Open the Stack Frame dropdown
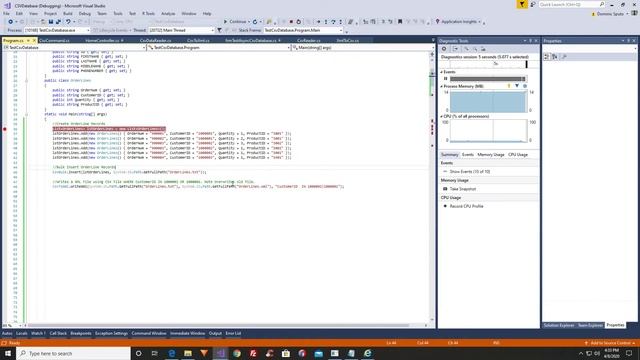Image resolution: width=640 pixels, height=360 pixels. point(303,30)
